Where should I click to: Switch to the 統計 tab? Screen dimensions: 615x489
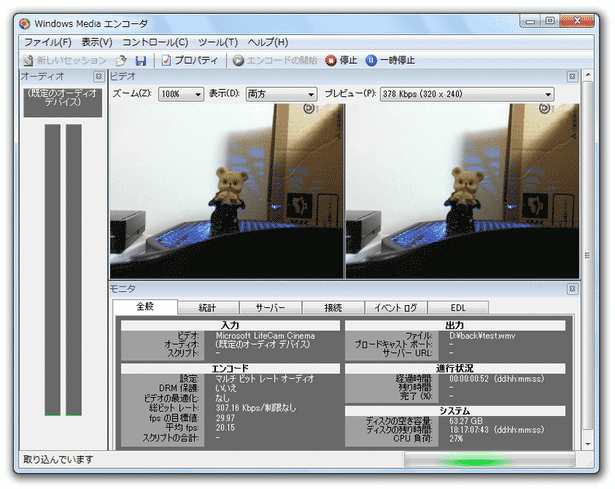point(207,308)
